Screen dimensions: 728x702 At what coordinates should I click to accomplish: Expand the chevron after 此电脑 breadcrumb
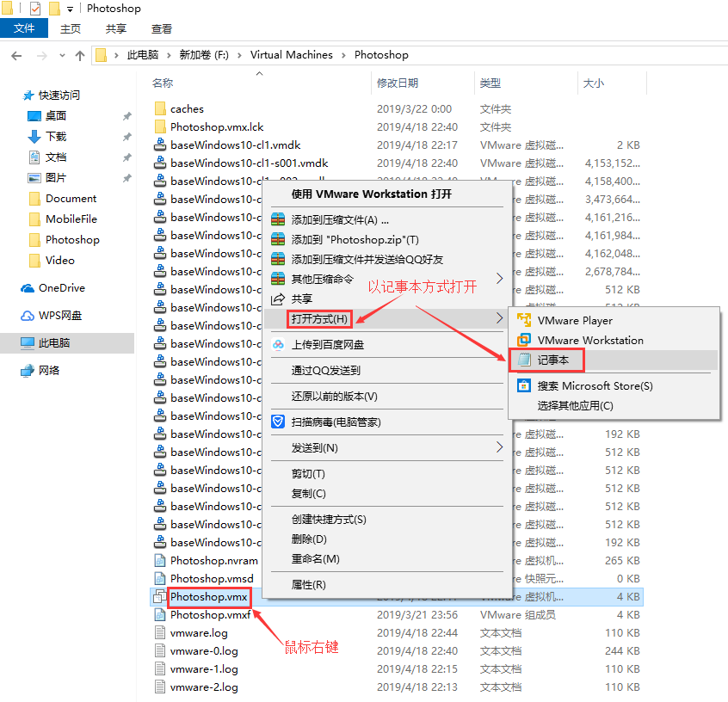click(169, 55)
